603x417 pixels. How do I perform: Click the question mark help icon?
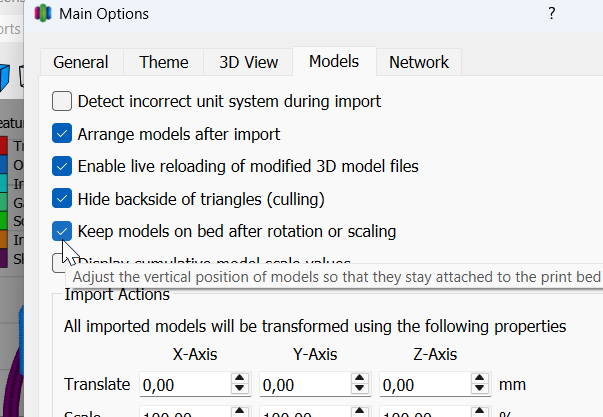[551, 14]
